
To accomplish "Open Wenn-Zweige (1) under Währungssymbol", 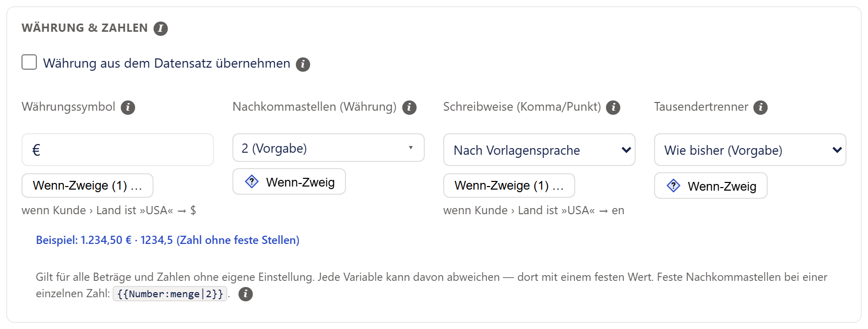I will (88, 186).
